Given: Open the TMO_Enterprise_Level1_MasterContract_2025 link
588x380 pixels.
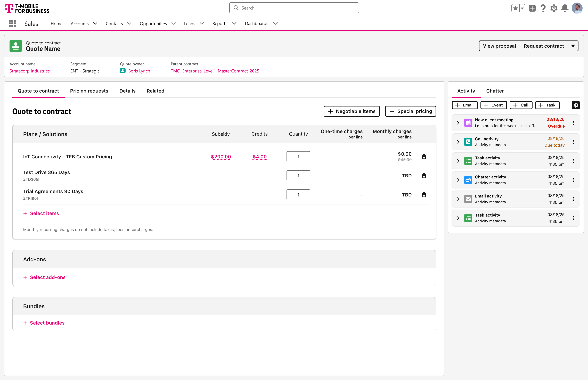Looking at the screenshot, I should (215, 71).
